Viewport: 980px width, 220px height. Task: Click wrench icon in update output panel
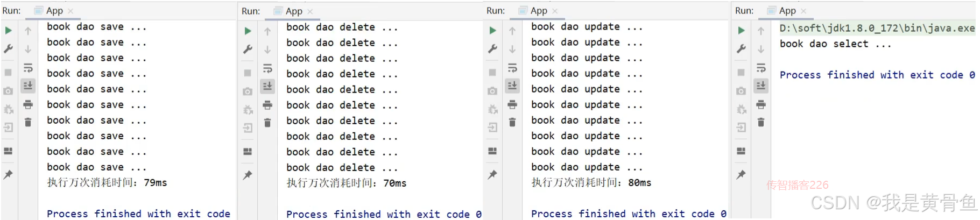pyautogui.click(x=492, y=49)
